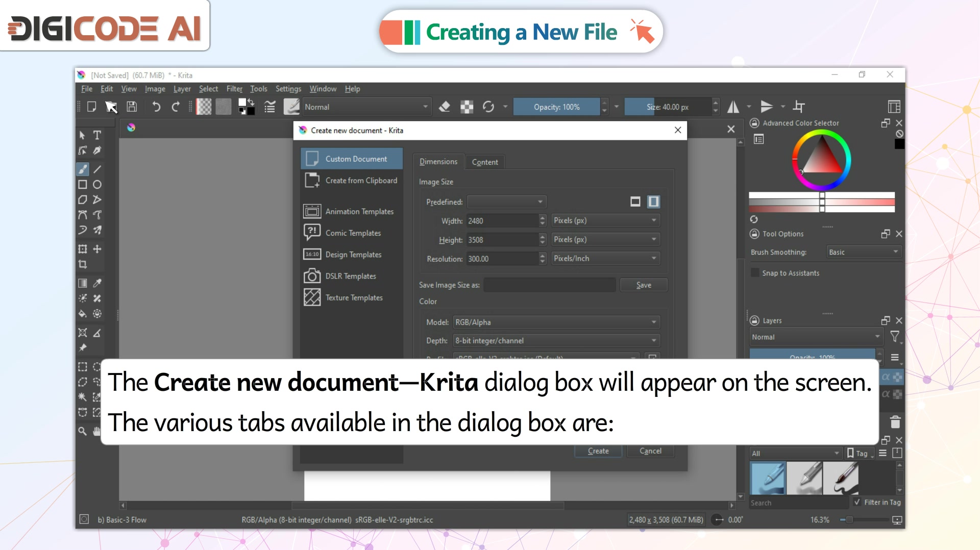Click the Cancel button
This screenshot has height=550, width=980.
pyautogui.click(x=650, y=451)
